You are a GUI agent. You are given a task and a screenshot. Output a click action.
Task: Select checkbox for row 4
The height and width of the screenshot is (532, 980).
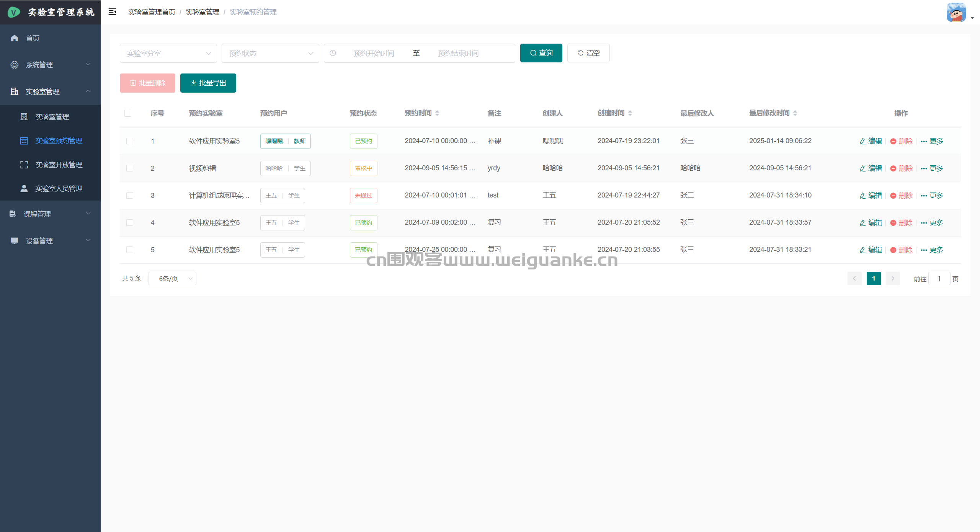(130, 223)
